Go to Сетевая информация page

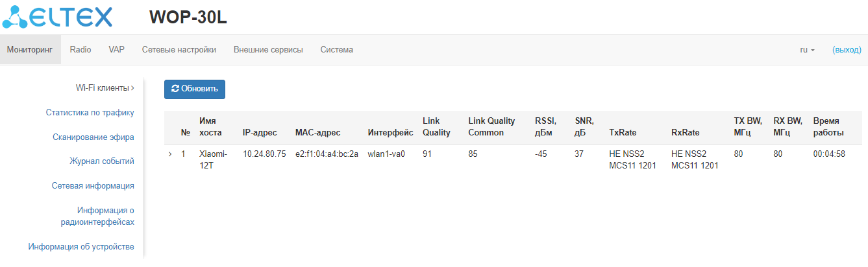(x=93, y=186)
